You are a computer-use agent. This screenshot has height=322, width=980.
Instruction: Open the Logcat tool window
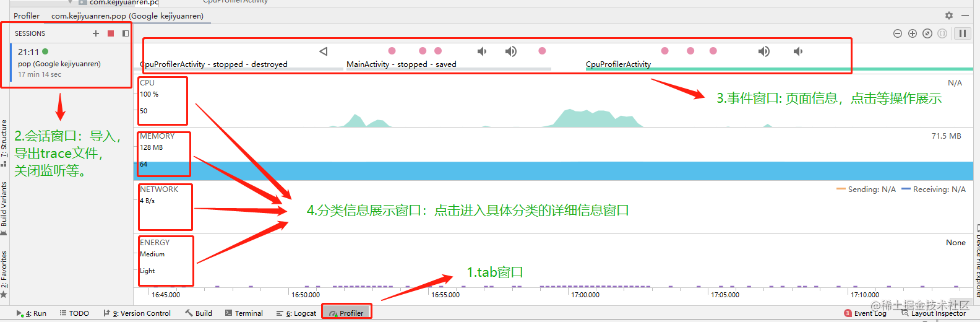pos(296,313)
